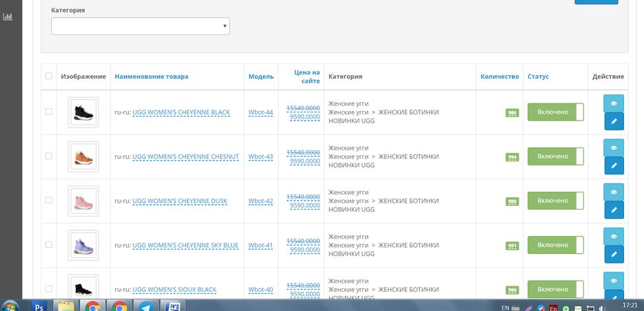Click the 994 quantity badge
This screenshot has height=311, width=644.
[x=512, y=157]
